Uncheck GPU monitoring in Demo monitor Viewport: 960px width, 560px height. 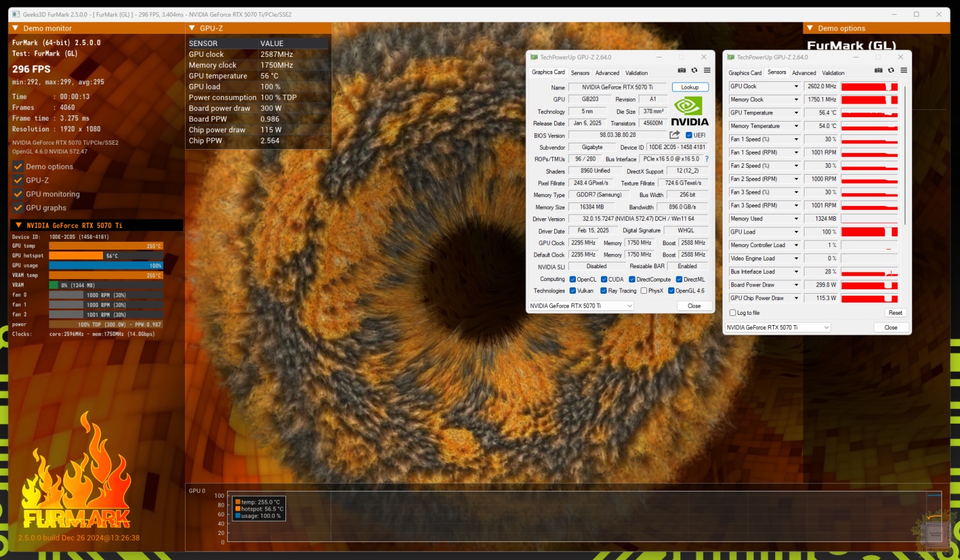click(18, 194)
